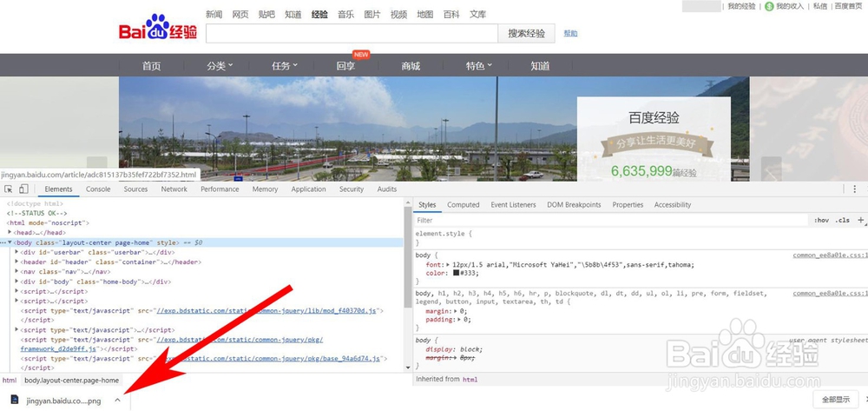
Task: Click the new style rule plus icon
Action: 861,220
